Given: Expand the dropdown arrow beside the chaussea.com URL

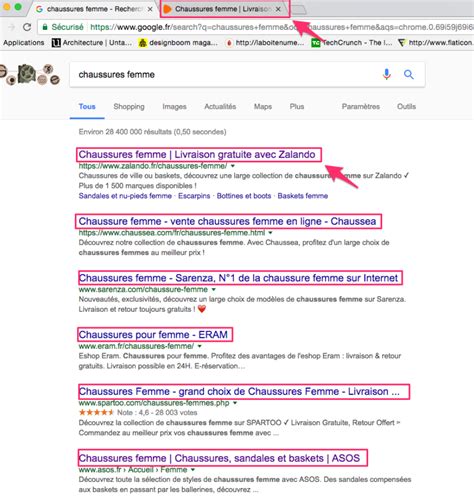Looking at the screenshot, I should click(x=270, y=233).
